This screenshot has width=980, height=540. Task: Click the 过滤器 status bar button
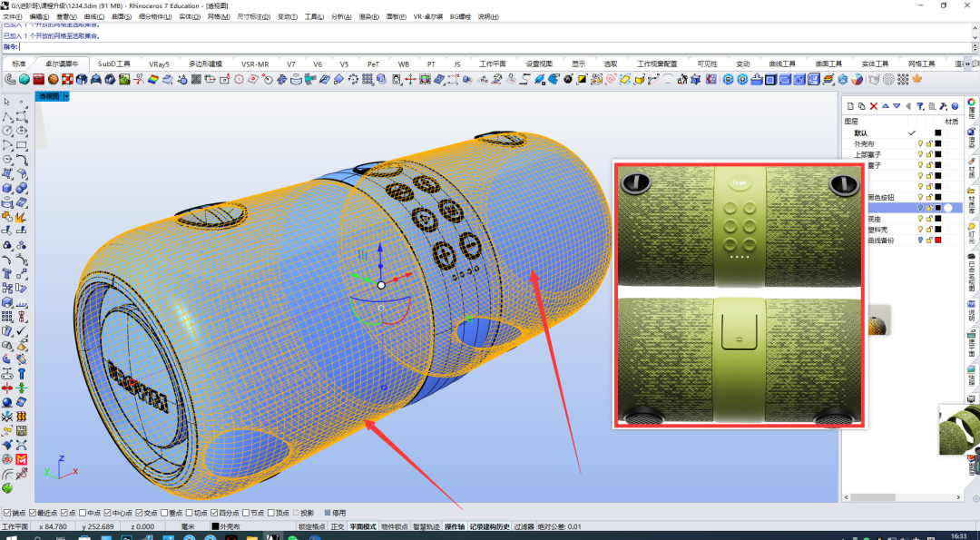(x=524, y=527)
